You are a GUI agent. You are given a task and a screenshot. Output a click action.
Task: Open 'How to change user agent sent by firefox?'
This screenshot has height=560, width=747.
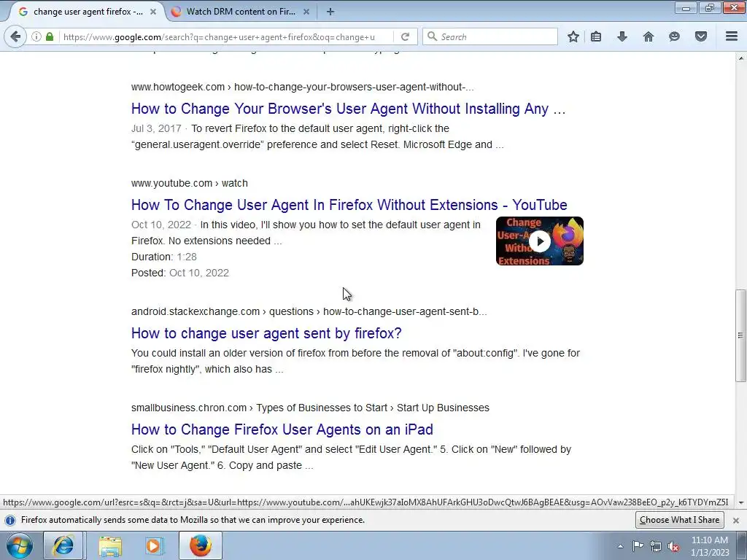[266, 333]
